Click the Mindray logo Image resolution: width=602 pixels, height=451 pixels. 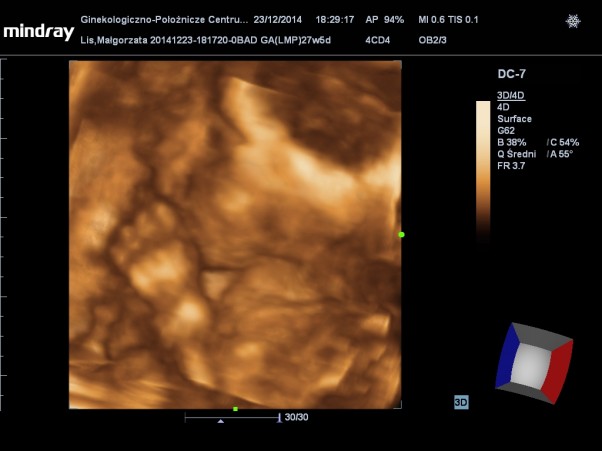pos(38,32)
